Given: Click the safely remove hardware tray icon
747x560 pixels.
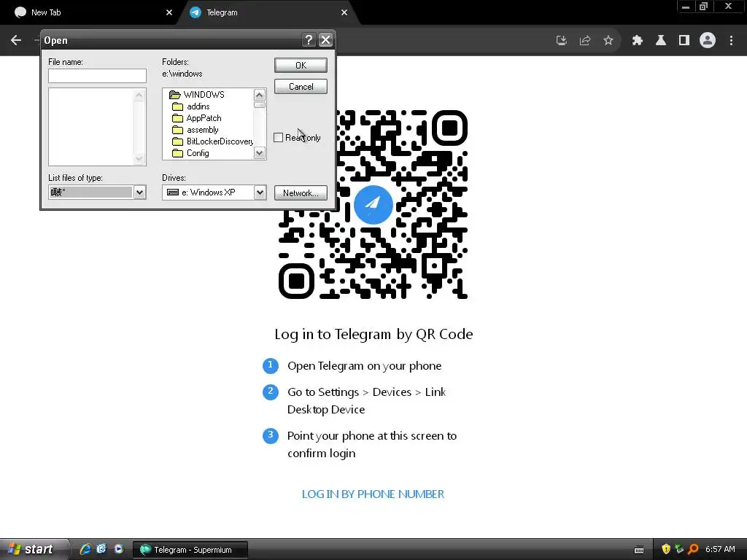Looking at the screenshot, I should click(679, 549).
